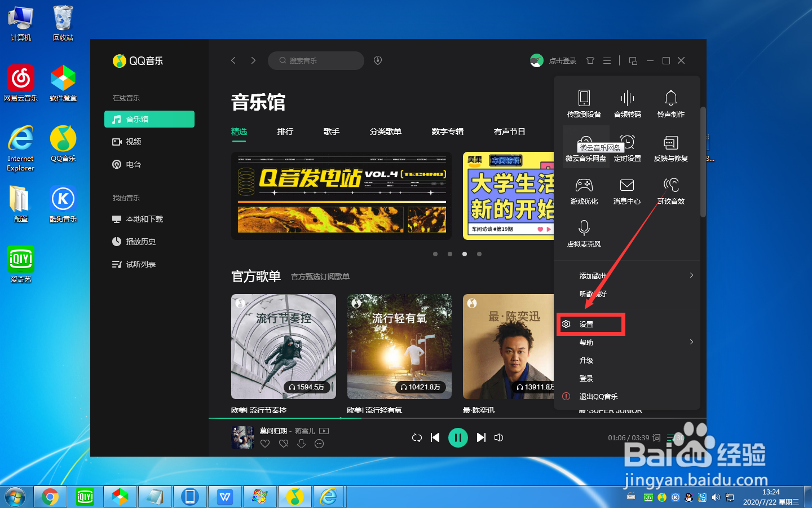The height and width of the screenshot is (508, 812).
Task: Click inside the 搜索音乐 search field
Action: coord(316,60)
